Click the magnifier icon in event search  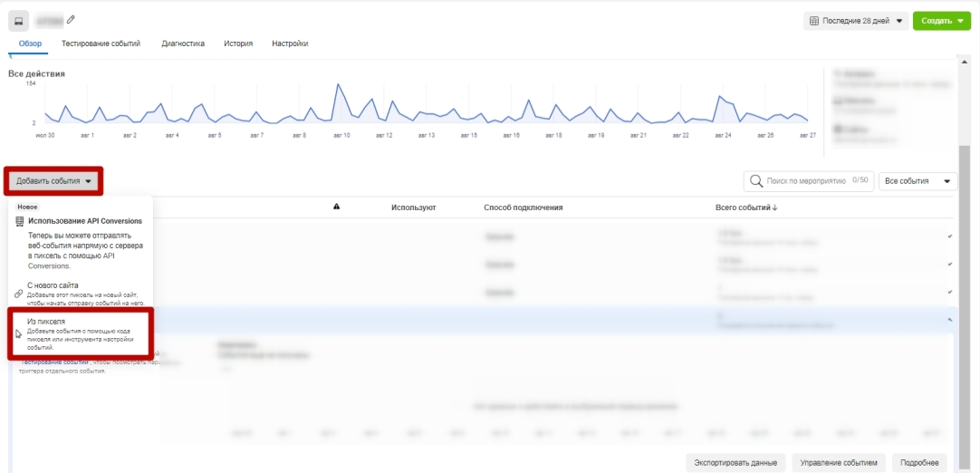coord(756,181)
